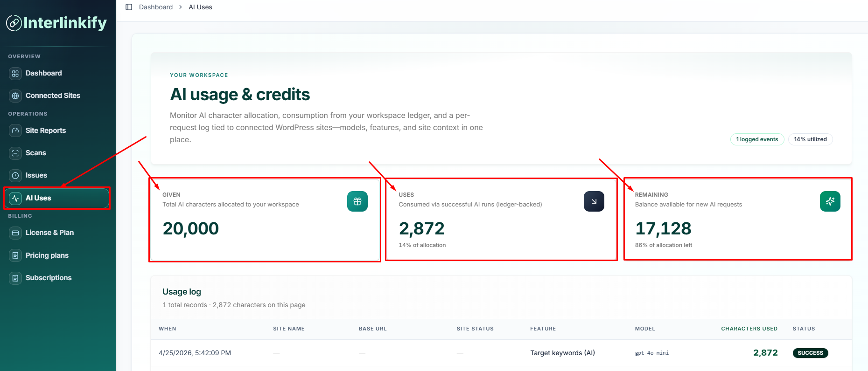Viewport: 868px width, 371px height.
Task: Click the 2,872 characters used cell
Action: pyautogui.click(x=765, y=353)
